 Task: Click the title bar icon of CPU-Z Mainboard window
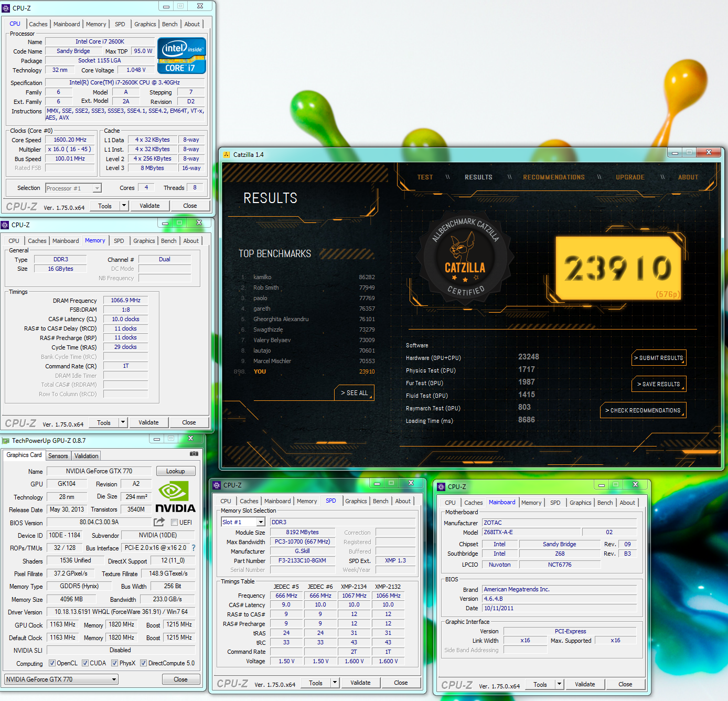[x=441, y=487]
